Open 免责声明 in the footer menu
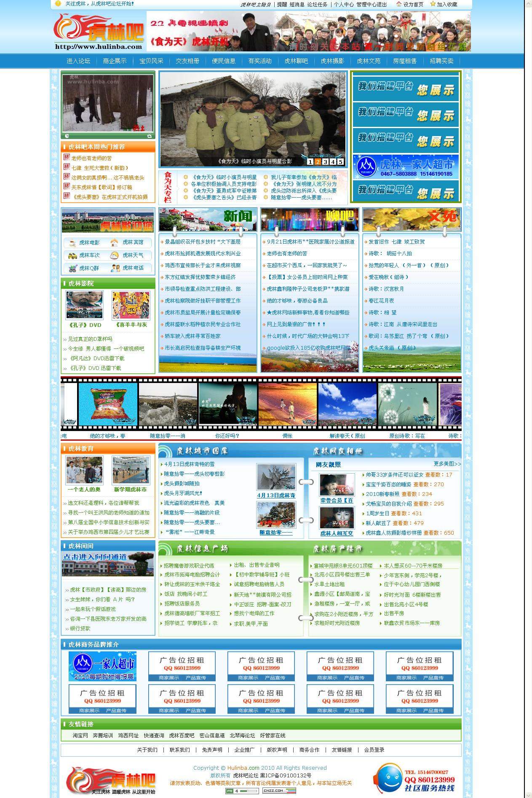 pos(212,750)
